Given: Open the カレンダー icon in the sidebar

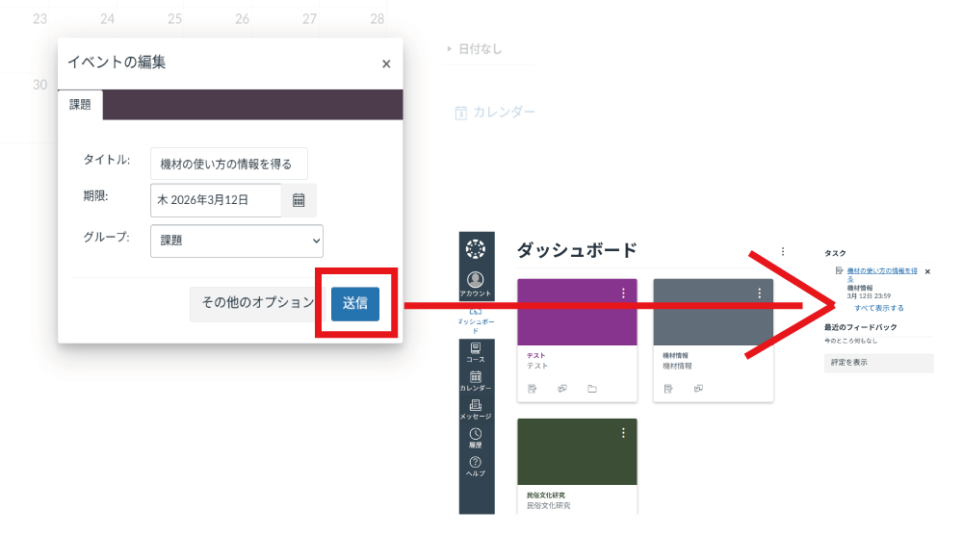Looking at the screenshot, I should (477, 375).
